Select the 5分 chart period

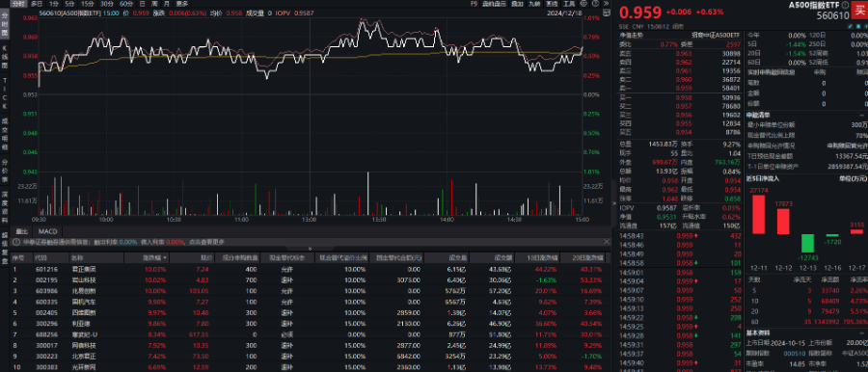[69, 3]
